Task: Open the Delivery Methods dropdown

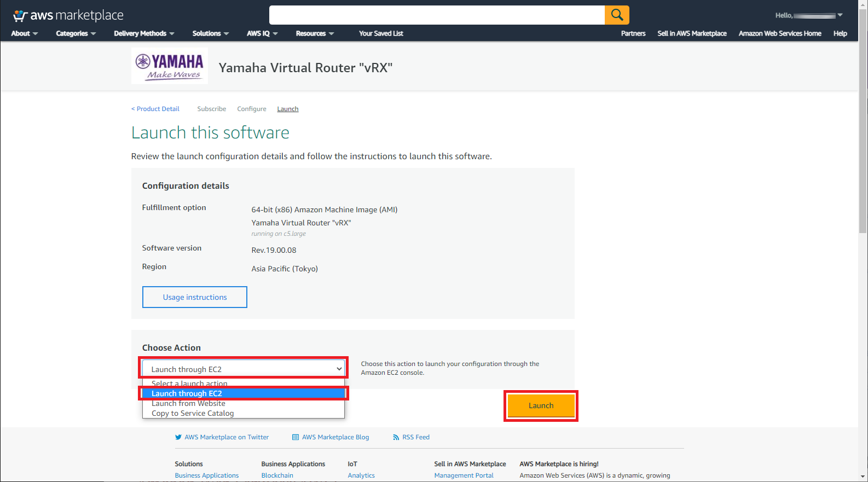Action: tap(144, 33)
